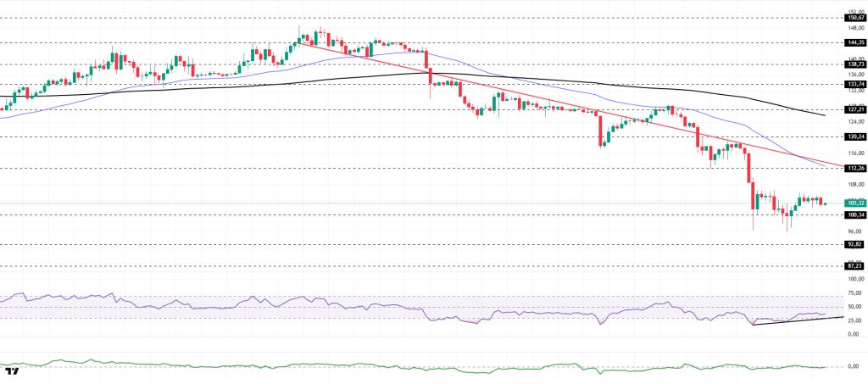Select the 127,21 price level label
This screenshot has height=384, width=868.
[x=854, y=109]
